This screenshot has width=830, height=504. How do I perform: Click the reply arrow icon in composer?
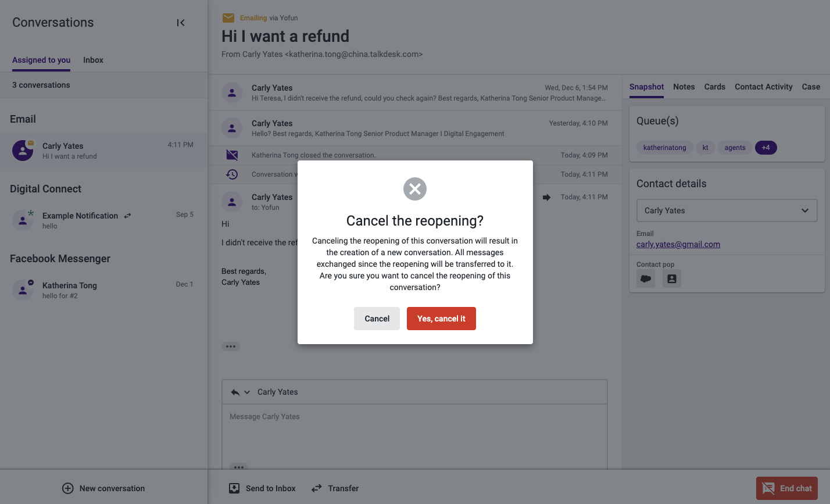pos(235,392)
